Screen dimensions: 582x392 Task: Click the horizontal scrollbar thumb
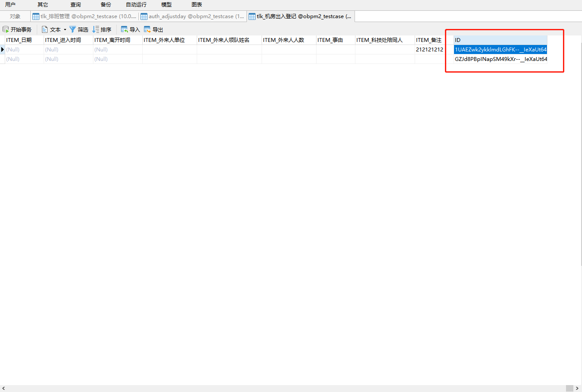pos(569,389)
